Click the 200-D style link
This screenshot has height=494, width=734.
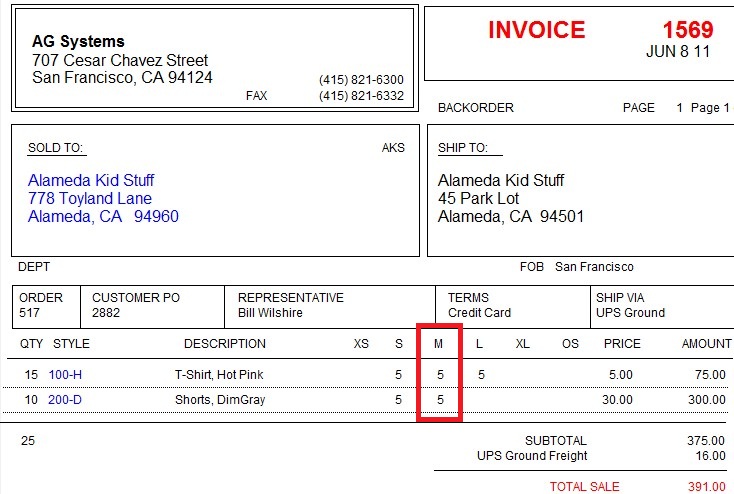[65, 399]
